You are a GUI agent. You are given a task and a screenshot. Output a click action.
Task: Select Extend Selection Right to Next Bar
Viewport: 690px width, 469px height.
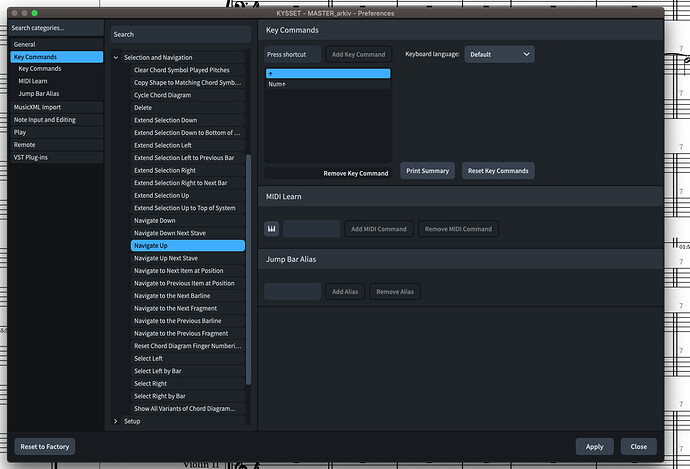tap(188, 183)
